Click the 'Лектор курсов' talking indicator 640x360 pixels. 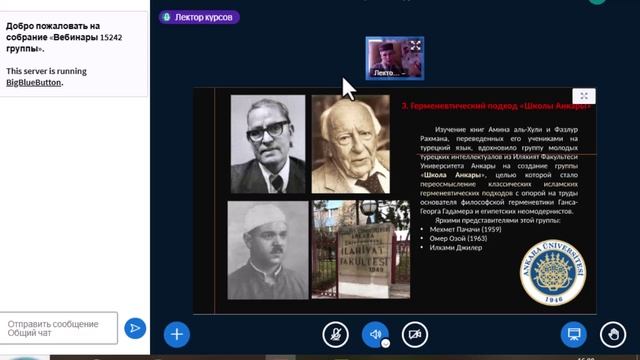[199, 17]
